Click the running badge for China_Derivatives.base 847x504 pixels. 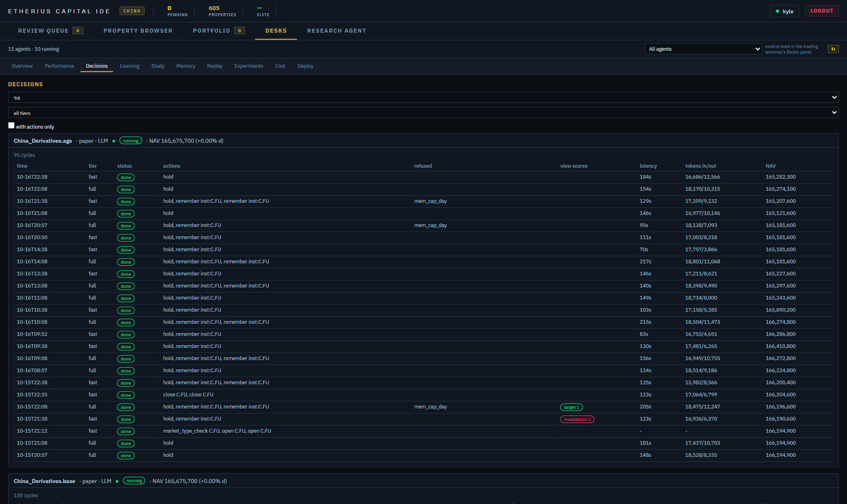pos(134,481)
